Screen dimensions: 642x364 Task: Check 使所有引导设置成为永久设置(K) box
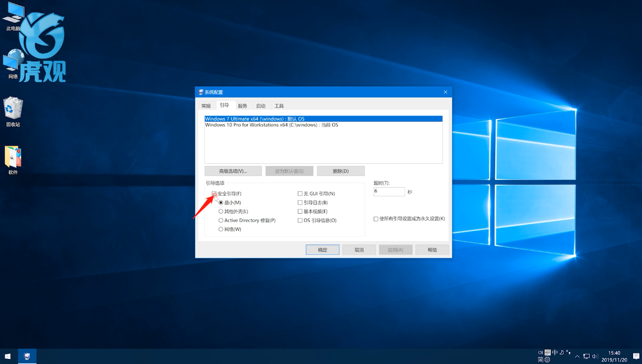pos(376,219)
